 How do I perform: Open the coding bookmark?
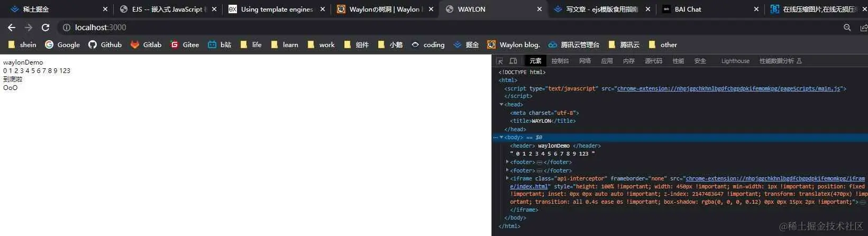tap(428, 45)
